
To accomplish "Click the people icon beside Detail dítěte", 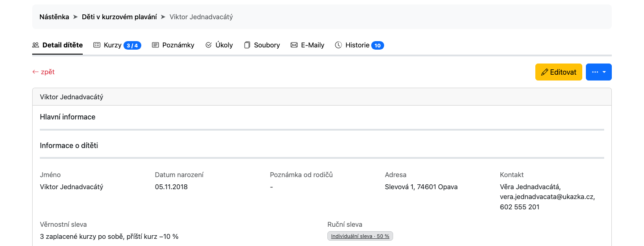I will pyautogui.click(x=36, y=45).
